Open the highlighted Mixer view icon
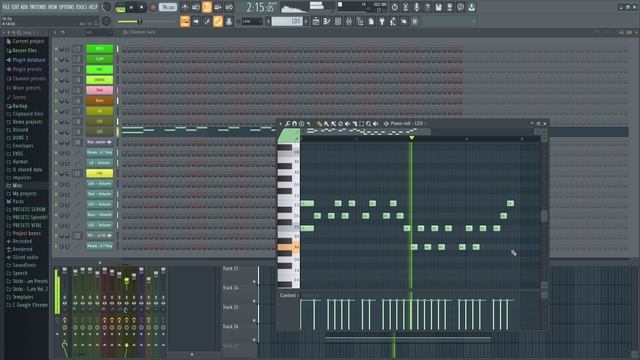This screenshot has width=640, height=360. 218,21
